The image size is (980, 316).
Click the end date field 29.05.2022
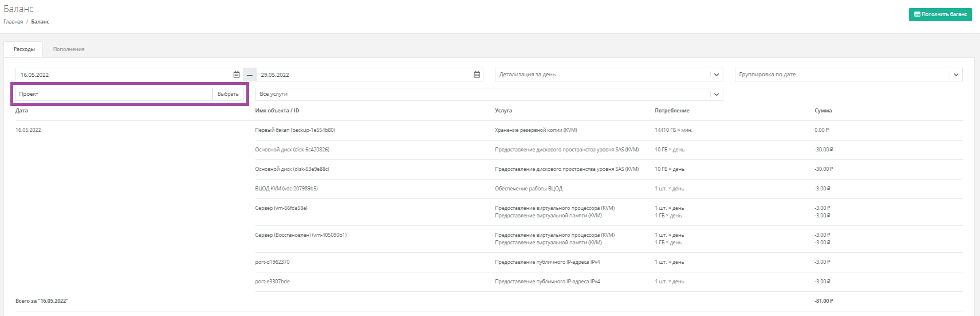point(369,75)
